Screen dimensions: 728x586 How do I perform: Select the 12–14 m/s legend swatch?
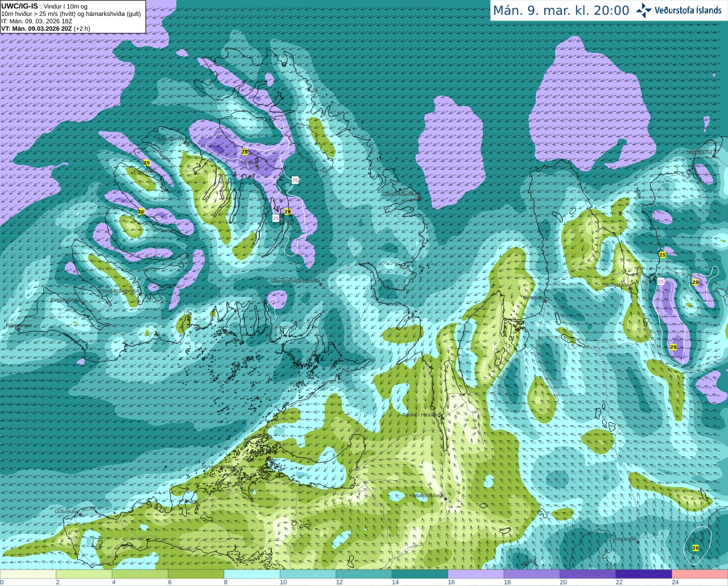(364, 574)
